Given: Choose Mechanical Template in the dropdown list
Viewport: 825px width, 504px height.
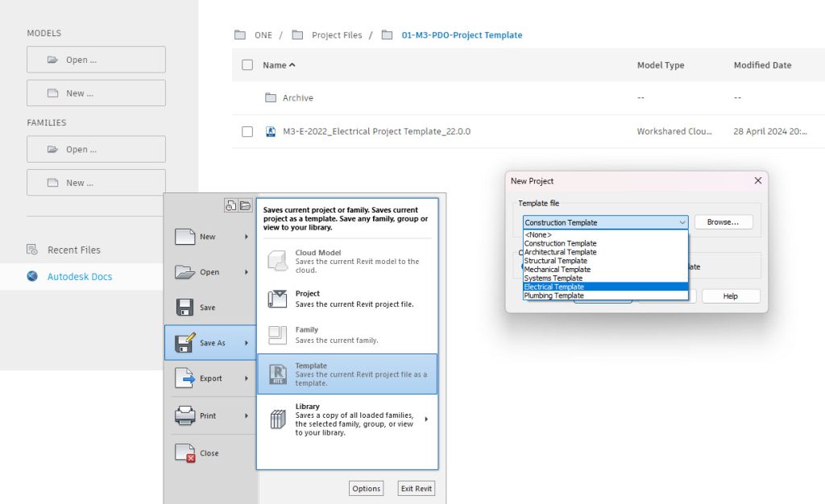Looking at the screenshot, I should point(606,269).
